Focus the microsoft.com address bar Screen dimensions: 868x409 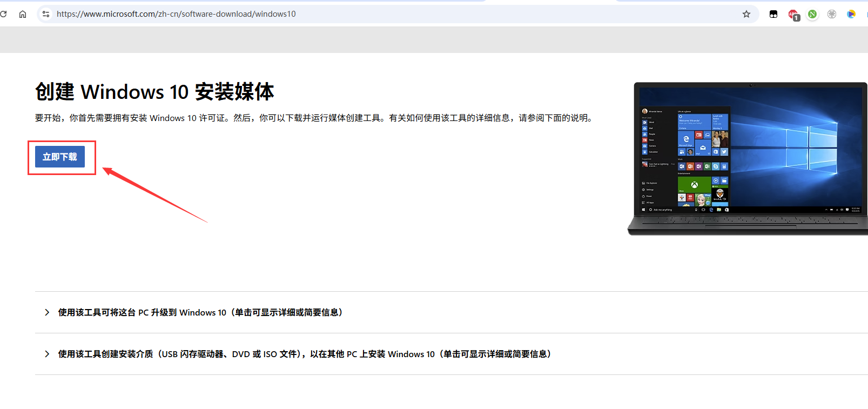(378, 14)
